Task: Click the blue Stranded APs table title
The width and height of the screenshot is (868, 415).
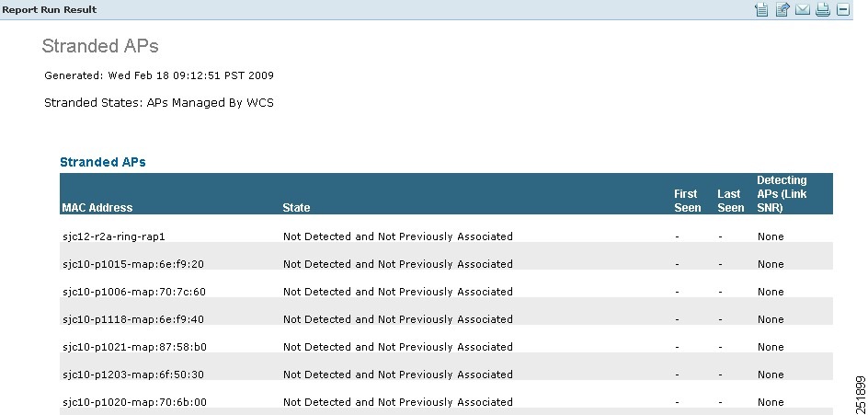Action: [103, 162]
